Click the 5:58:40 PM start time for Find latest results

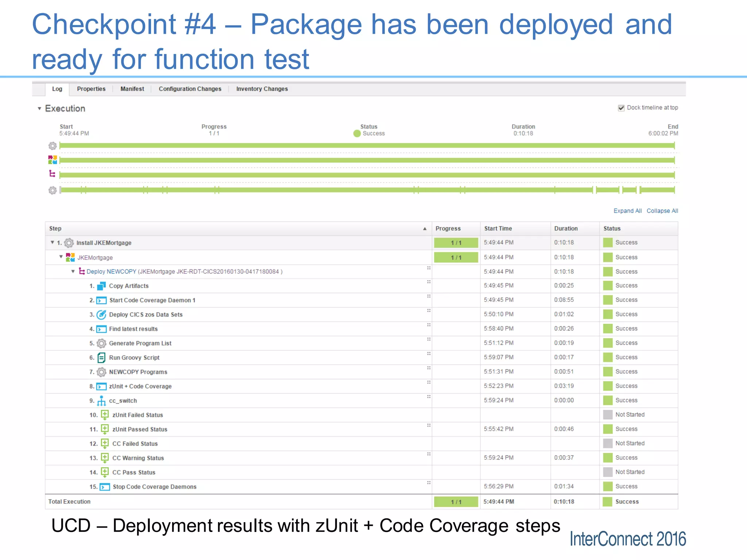(x=499, y=328)
